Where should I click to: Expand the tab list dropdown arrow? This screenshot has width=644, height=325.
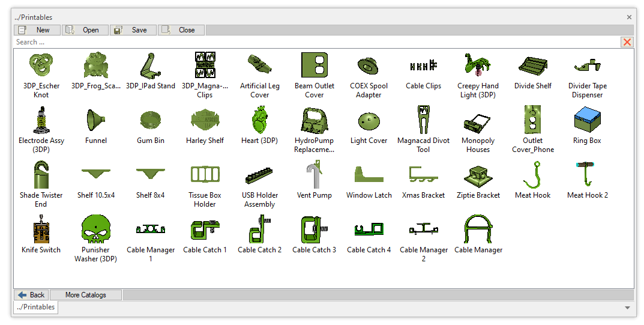click(x=627, y=308)
